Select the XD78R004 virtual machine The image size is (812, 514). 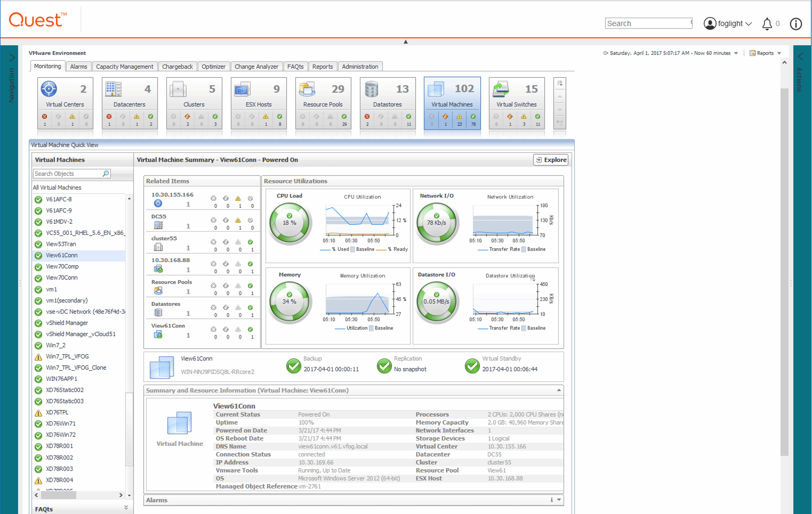[59, 480]
